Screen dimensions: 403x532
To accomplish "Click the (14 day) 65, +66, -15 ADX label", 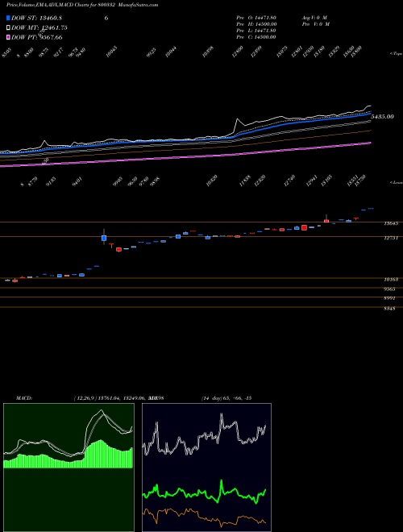I will [x=226, y=398].
